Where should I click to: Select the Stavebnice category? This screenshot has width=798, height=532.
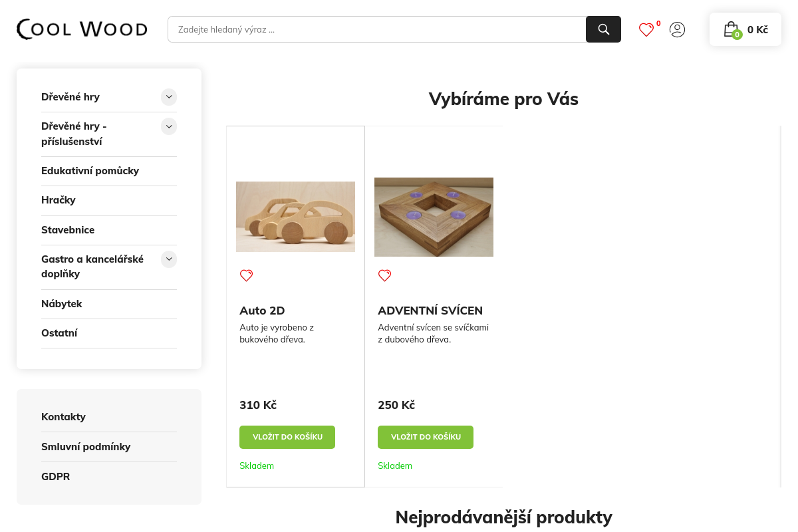pos(68,230)
